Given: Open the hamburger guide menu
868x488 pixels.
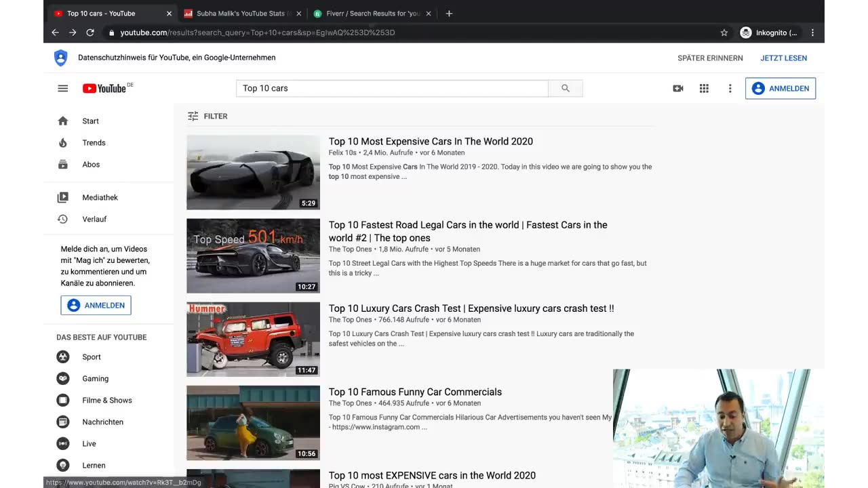Looking at the screenshot, I should (x=63, y=88).
